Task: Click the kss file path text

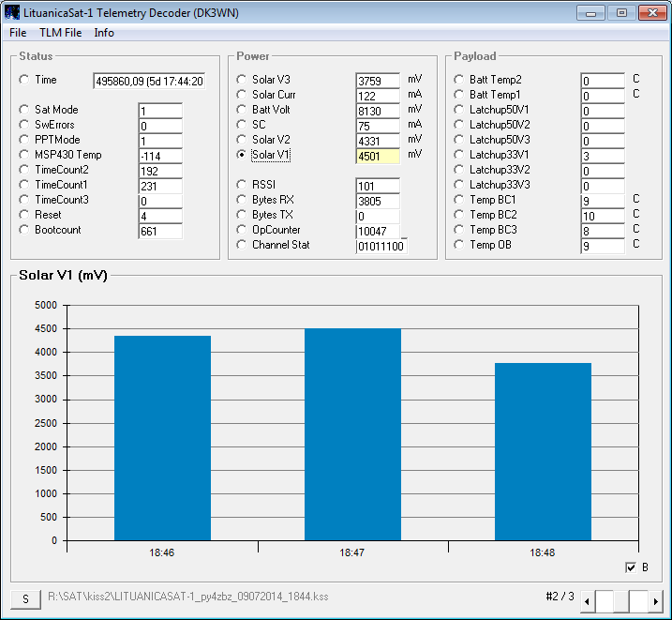Action: [188, 597]
